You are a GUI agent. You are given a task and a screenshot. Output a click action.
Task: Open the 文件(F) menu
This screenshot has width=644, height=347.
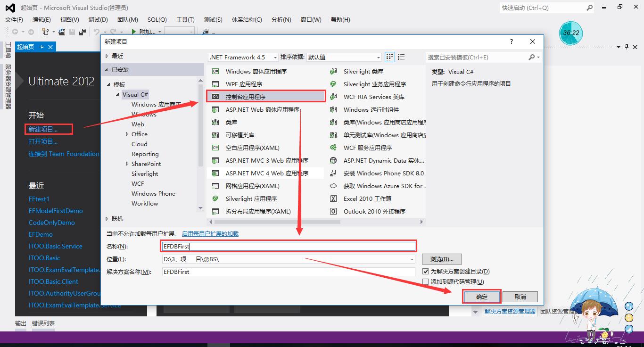(14, 19)
